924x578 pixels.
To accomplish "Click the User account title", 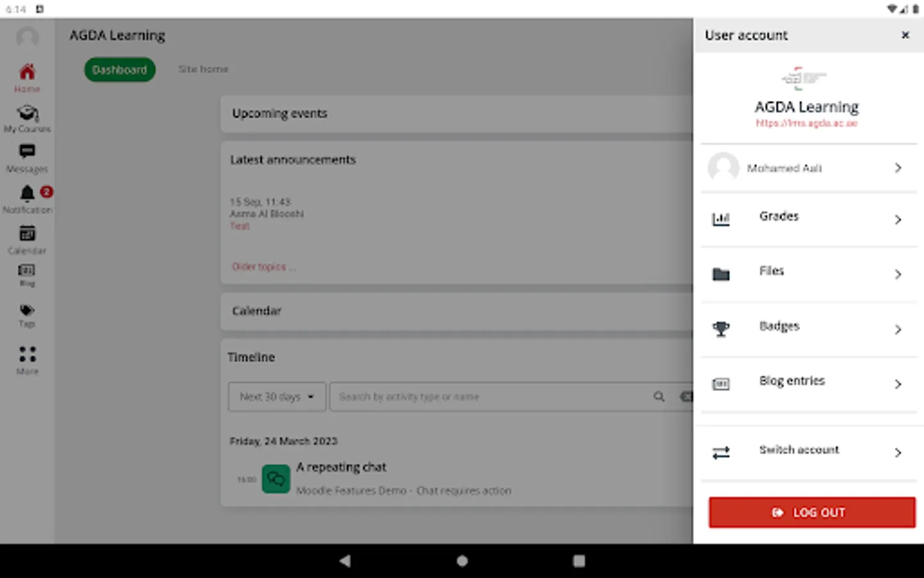I will [746, 35].
